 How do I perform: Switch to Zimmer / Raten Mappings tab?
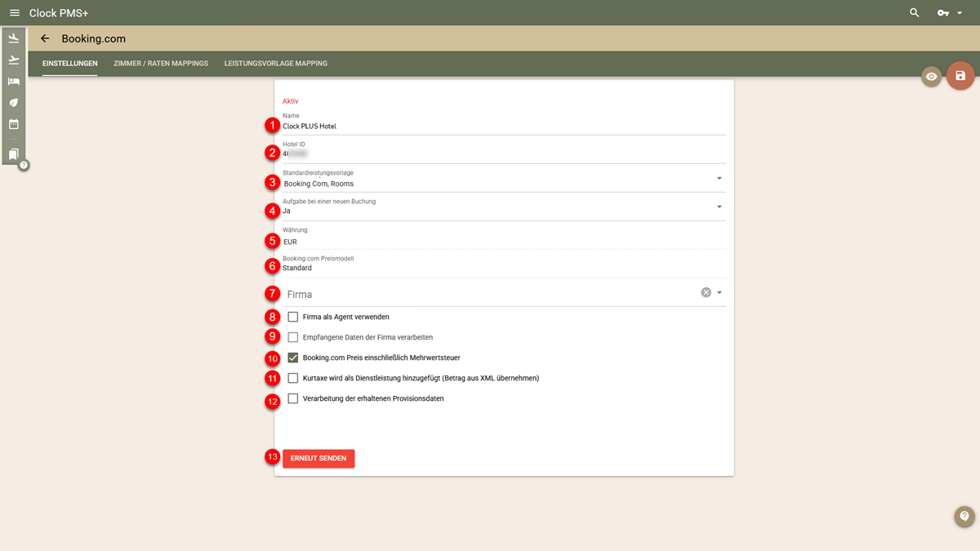point(161,64)
